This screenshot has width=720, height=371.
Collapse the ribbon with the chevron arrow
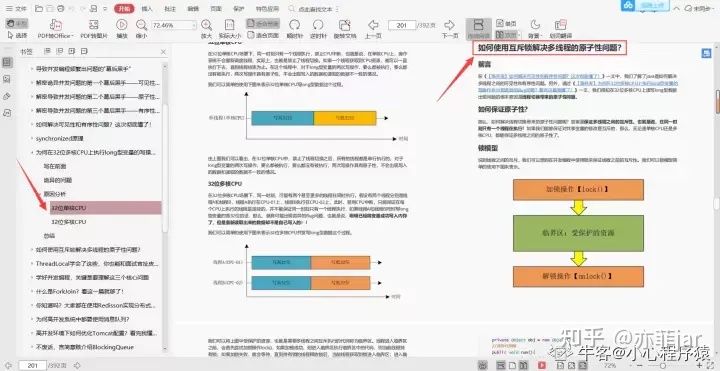(x=675, y=9)
